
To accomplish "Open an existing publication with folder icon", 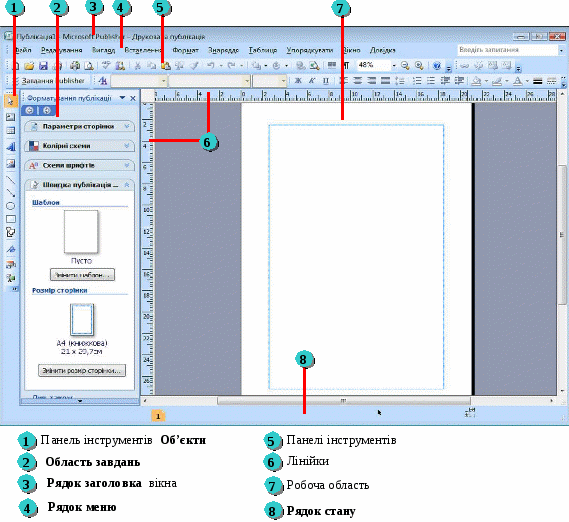I will point(29,66).
